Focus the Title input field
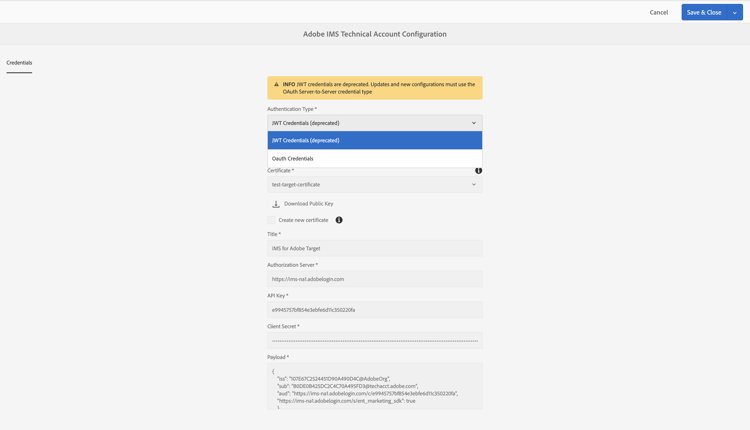Viewport: 750px width, 430px height. pyautogui.click(x=374, y=248)
